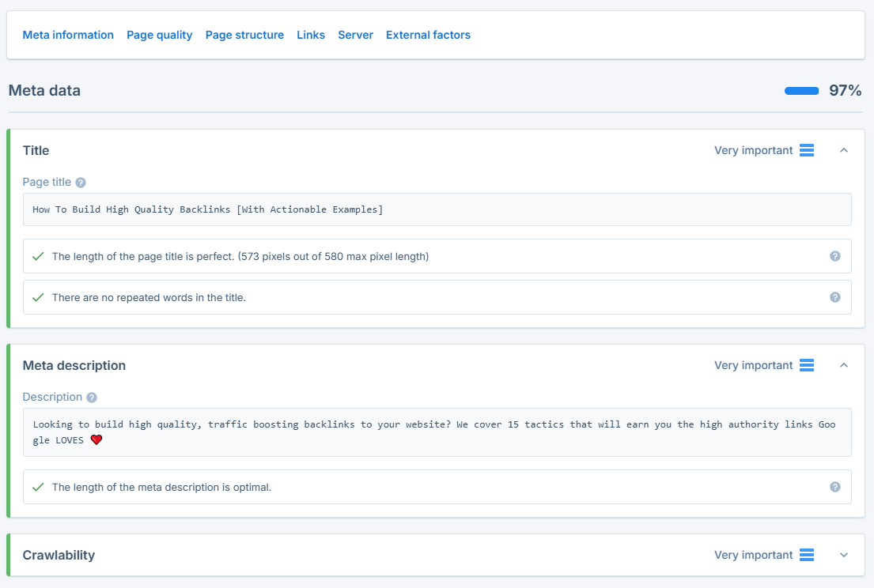Open the Page structure link

(x=244, y=35)
